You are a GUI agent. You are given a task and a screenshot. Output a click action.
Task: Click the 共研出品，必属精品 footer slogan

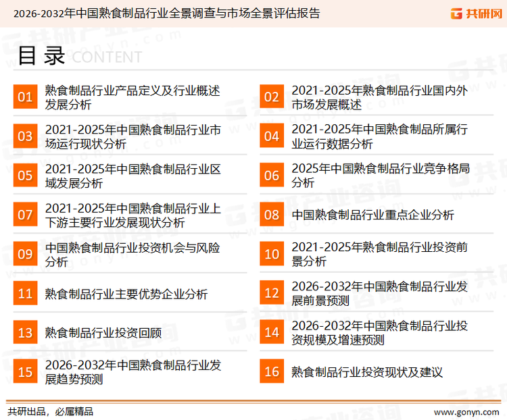pyautogui.click(x=50, y=411)
